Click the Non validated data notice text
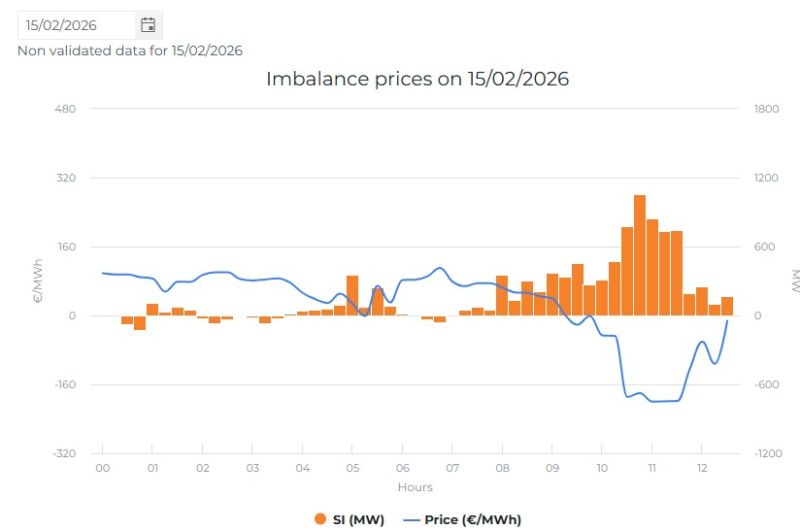Screen dimensions: 800x530 coord(130,51)
